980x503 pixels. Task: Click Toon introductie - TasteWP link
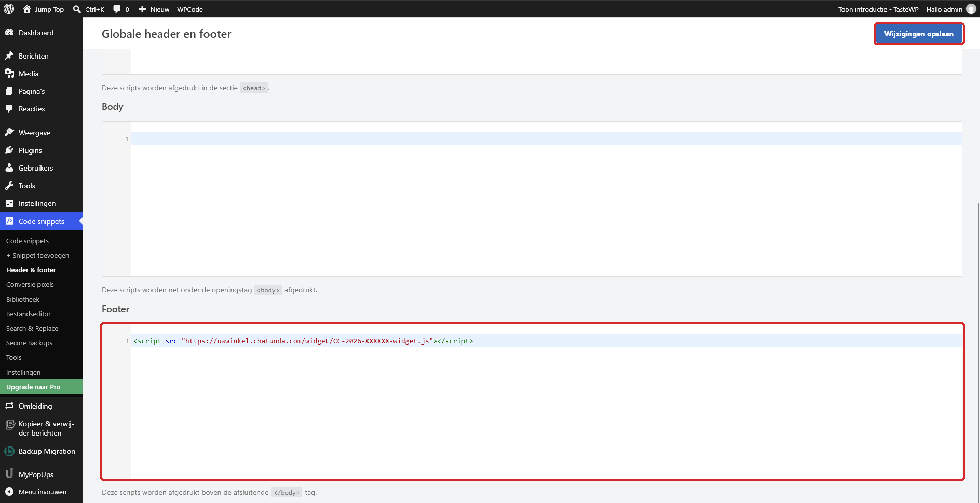(x=878, y=9)
